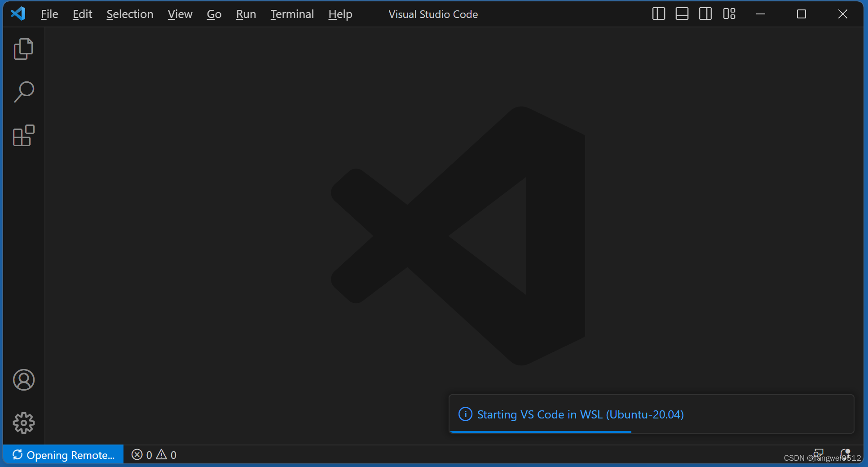Click the notification progress bar
868x467 pixels.
[541, 432]
